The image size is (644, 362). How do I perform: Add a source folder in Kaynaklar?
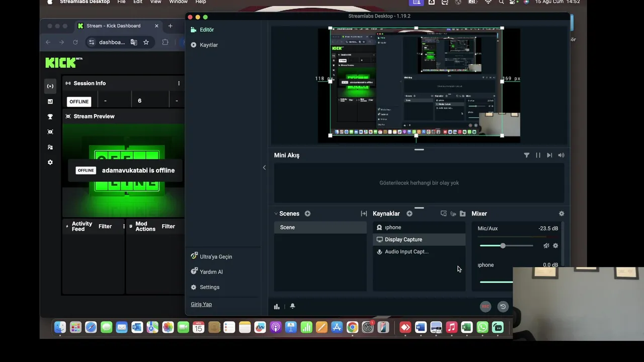pos(462,214)
